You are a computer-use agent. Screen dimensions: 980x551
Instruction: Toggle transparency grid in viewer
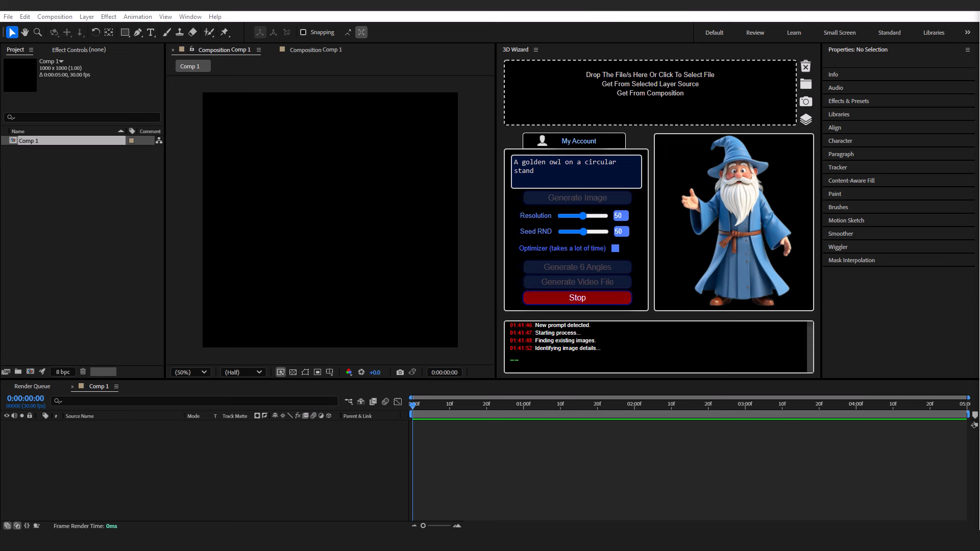pyautogui.click(x=293, y=372)
